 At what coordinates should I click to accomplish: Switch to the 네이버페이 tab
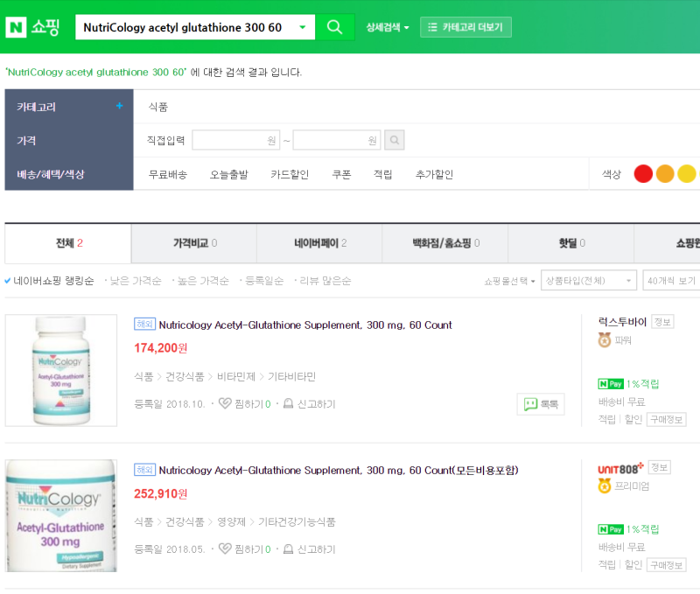319,243
